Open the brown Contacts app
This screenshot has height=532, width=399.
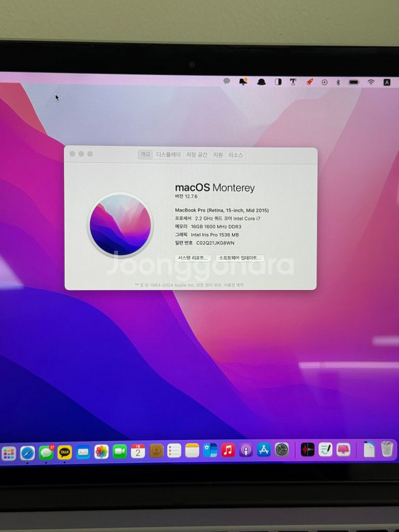156,451
